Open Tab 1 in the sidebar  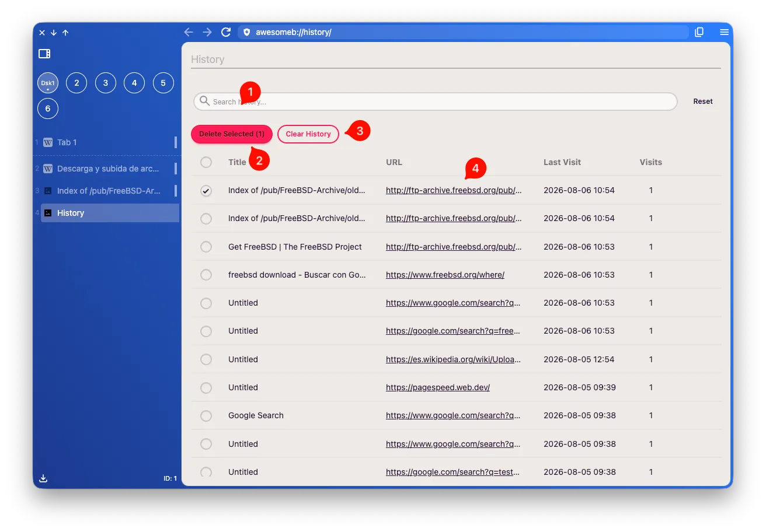110,142
